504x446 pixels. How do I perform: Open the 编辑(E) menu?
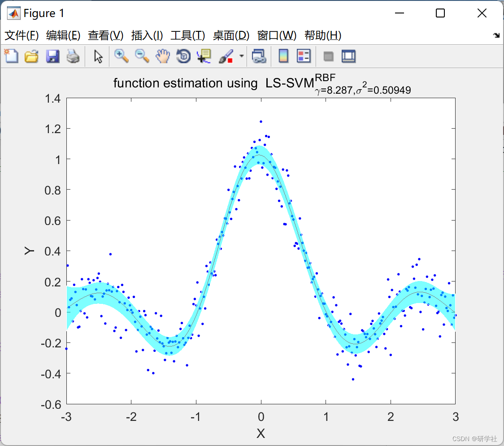63,35
